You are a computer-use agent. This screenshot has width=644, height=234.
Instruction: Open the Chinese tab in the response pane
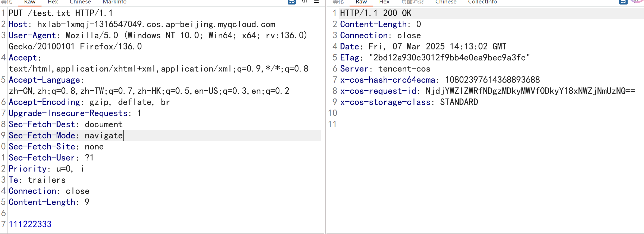[446, 2]
